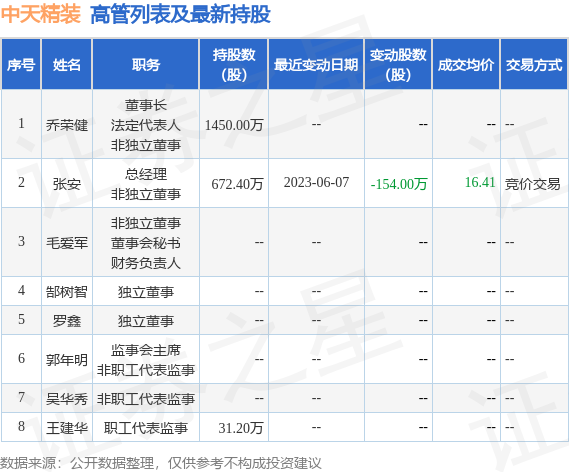Click the 成交均价 column header
This screenshot has width=569, height=472.
coord(466,65)
